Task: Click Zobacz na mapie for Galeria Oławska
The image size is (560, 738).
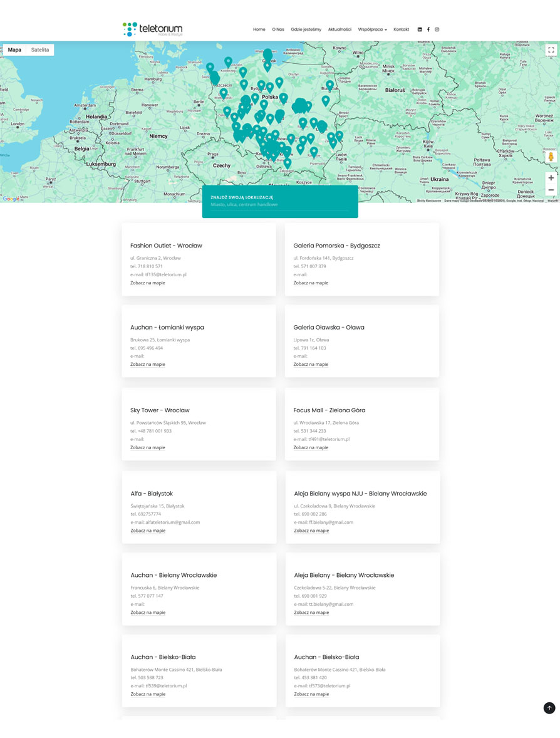Action: pos(311,364)
